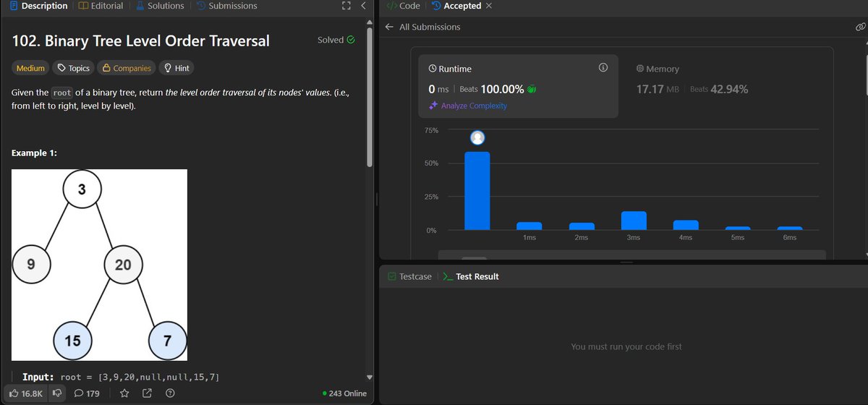Open the Testcase tab

point(409,276)
